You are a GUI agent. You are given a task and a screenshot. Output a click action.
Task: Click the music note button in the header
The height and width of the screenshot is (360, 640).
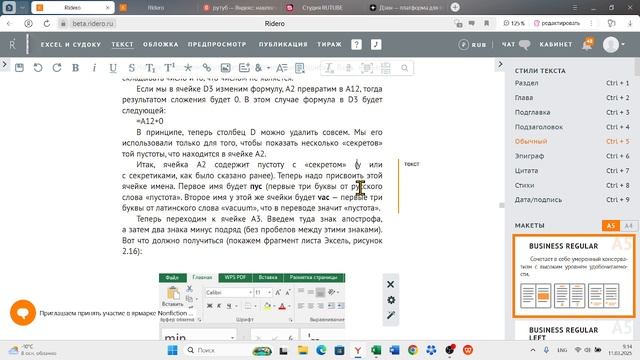point(376,44)
